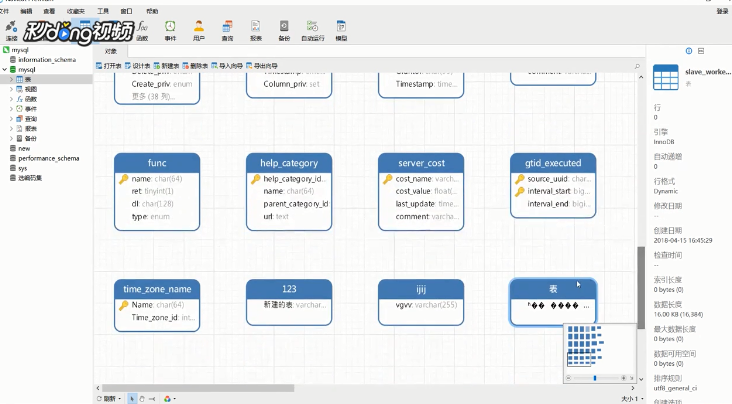Expand the 查询 (Queries) tree node arrow
This screenshot has width=732, height=404.
(x=11, y=119)
